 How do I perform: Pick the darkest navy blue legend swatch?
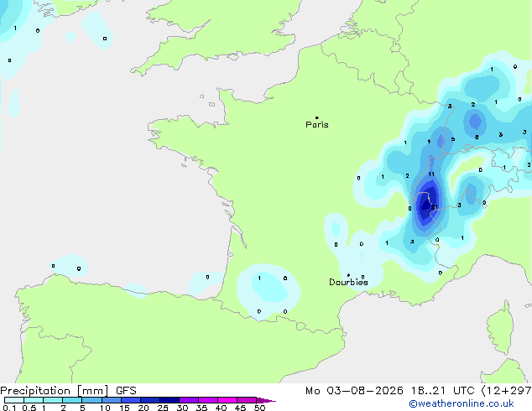tap(170, 400)
